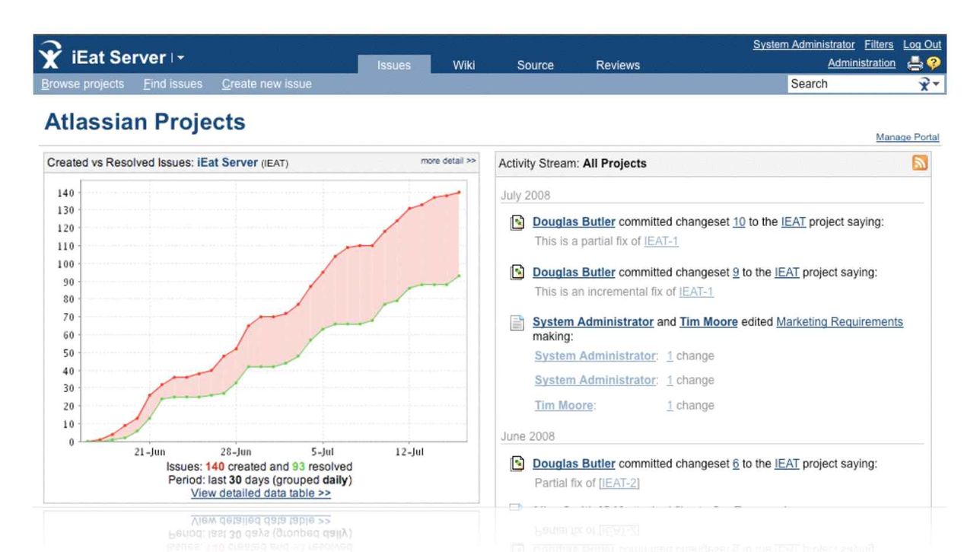Open Tim Moore's 1 change link
This screenshot has height=552, width=980.
tap(670, 405)
